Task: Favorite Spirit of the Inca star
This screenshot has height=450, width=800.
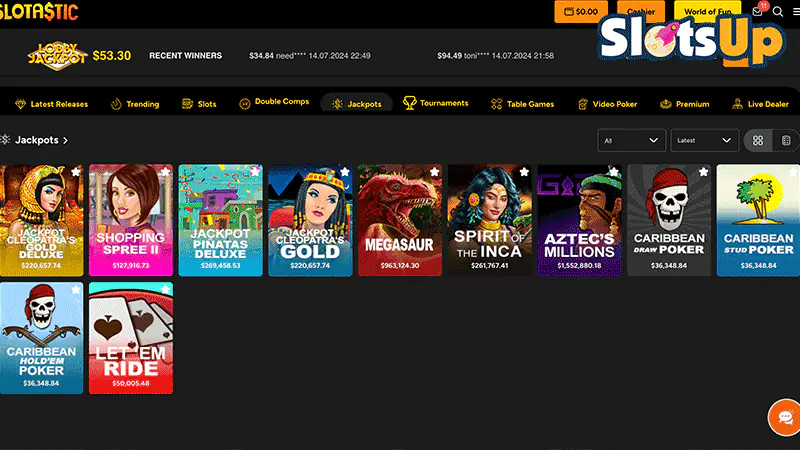Action: pos(524,172)
